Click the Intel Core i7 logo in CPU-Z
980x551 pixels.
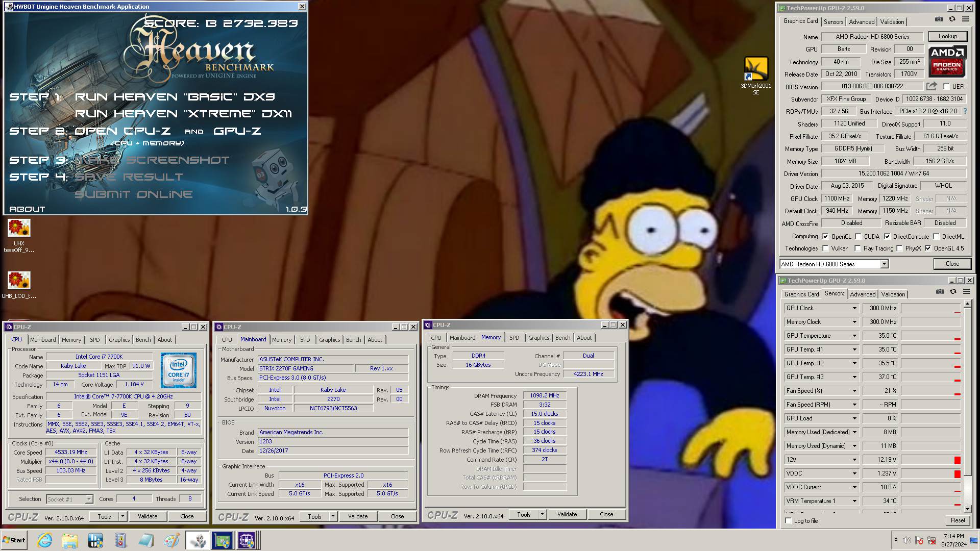[x=179, y=370]
